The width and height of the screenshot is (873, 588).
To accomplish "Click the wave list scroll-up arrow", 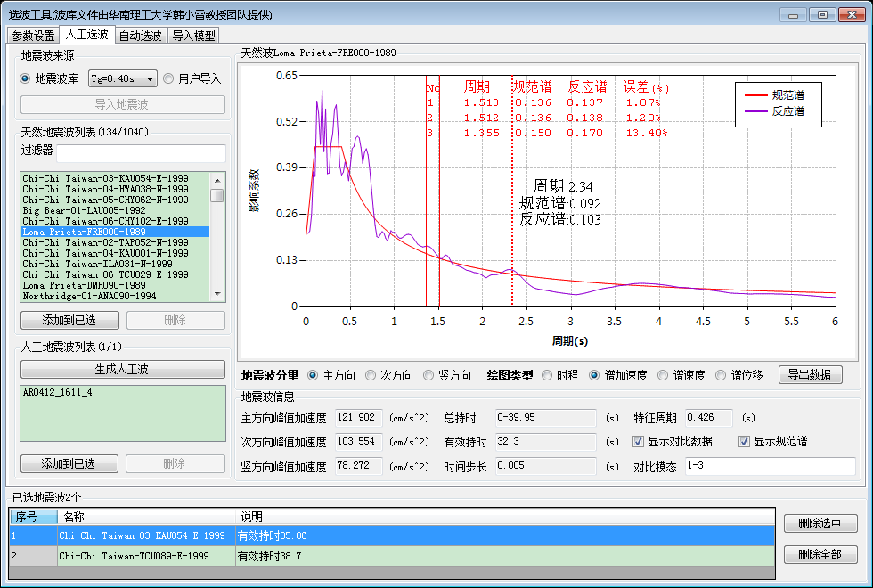I will (217, 179).
